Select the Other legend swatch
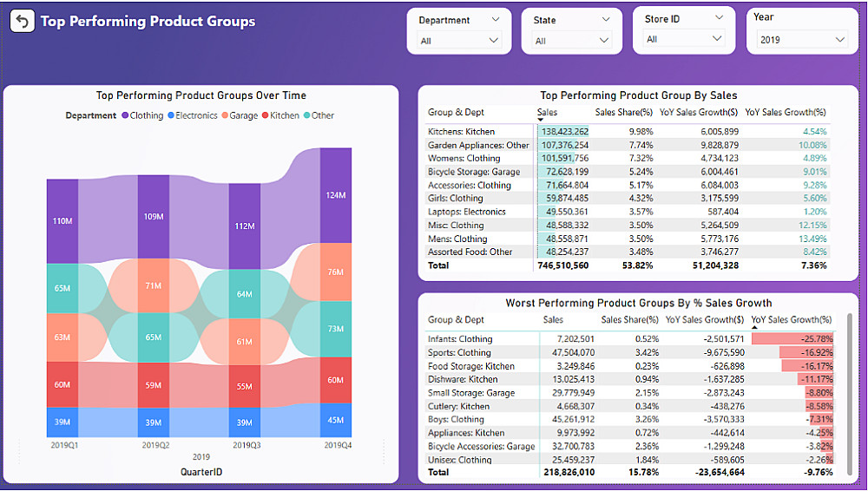The width and height of the screenshot is (868, 491). [x=306, y=115]
